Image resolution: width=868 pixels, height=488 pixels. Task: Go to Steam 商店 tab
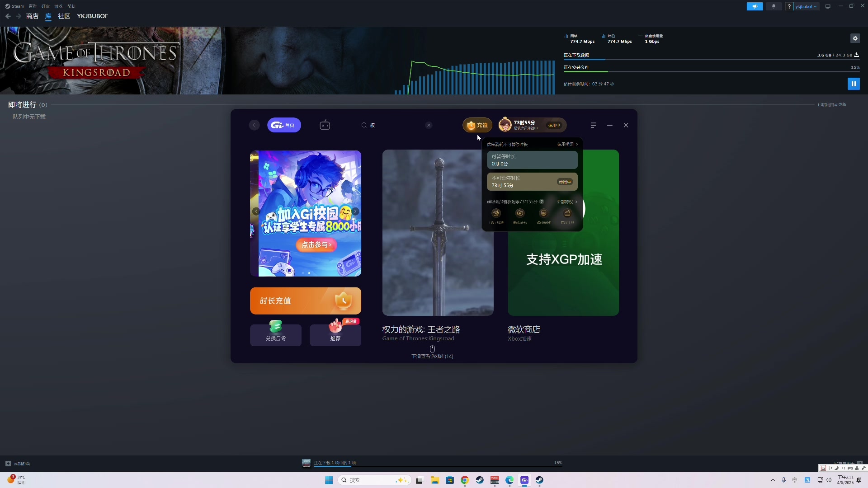32,16
